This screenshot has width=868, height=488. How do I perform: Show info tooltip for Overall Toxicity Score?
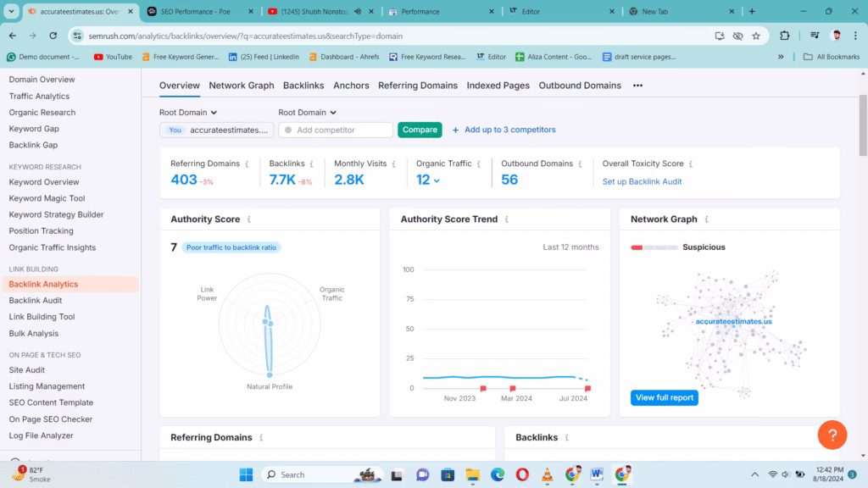691,164
